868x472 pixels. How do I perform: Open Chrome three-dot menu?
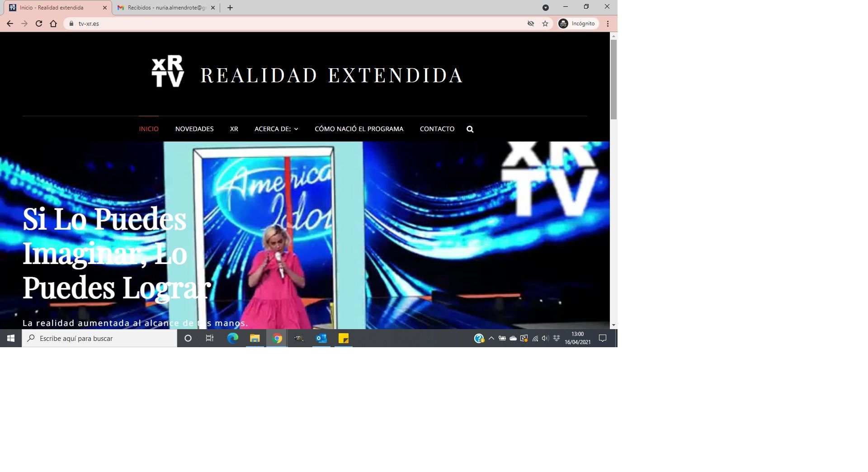pyautogui.click(x=608, y=24)
